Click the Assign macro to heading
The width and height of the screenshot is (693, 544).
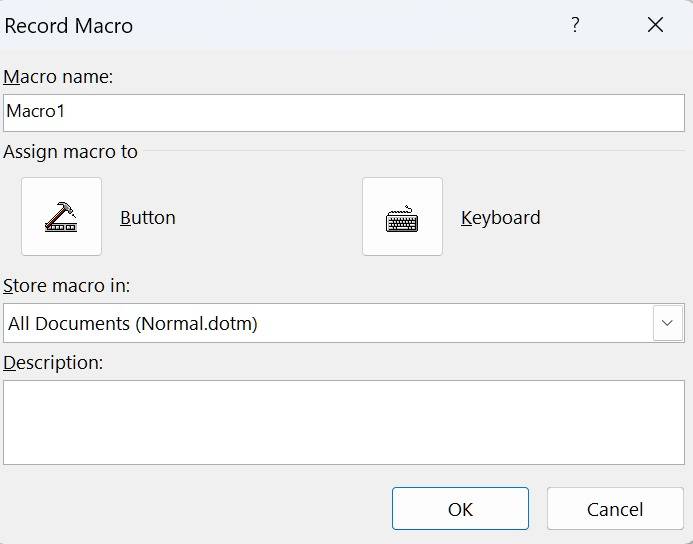click(70, 152)
